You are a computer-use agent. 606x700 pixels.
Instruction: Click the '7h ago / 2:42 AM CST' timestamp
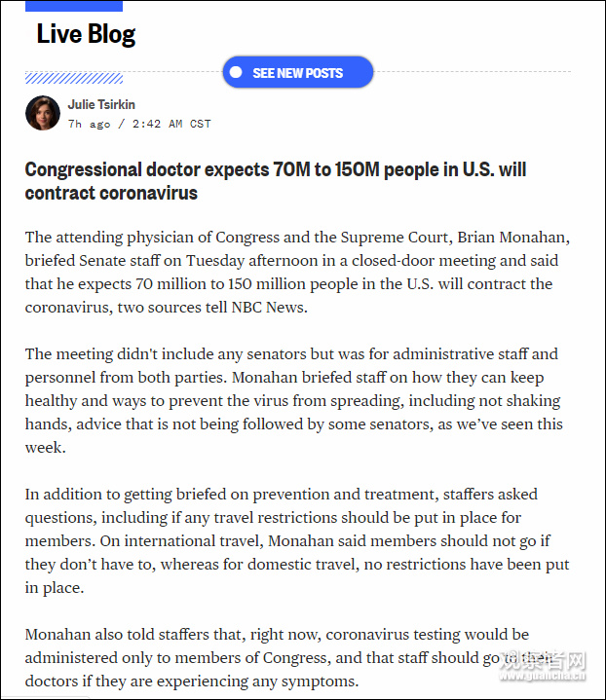(139, 124)
